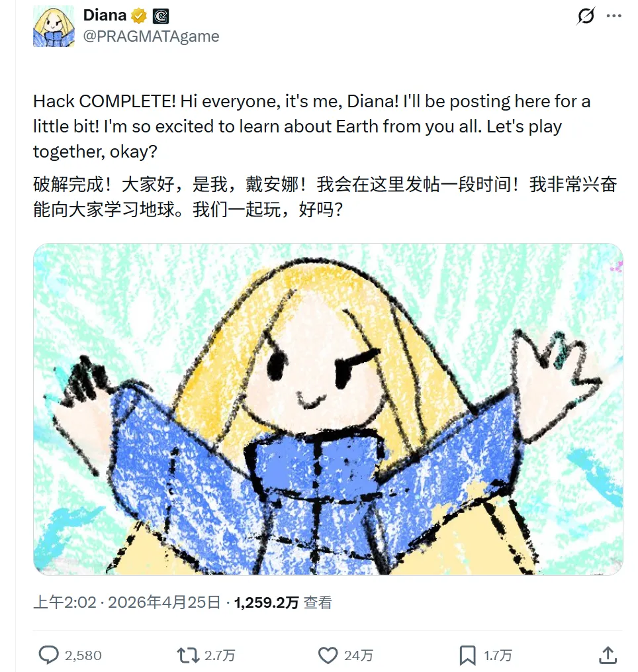Click the 2.7万 repost count
This screenshot has height=672, width=638.
(x=219, y=655)
